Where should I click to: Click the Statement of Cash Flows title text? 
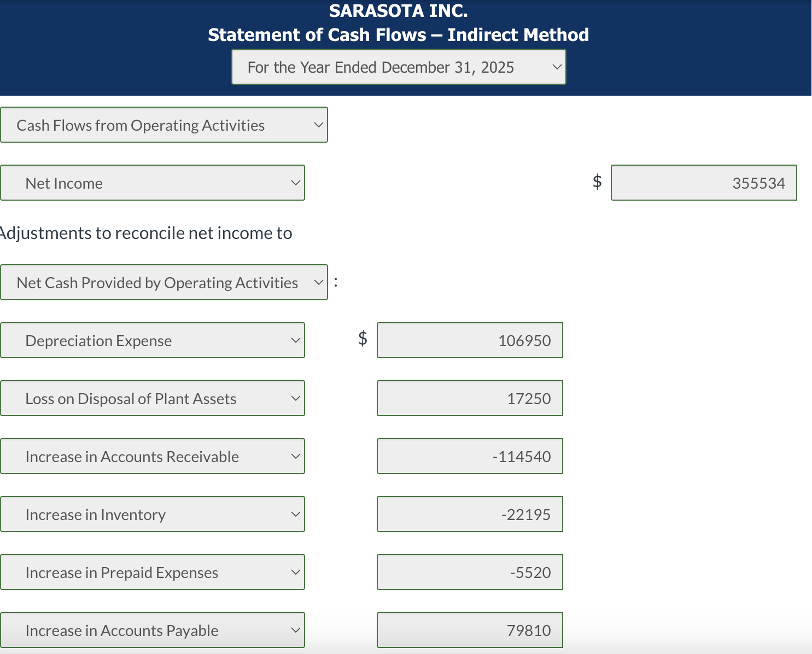pos(399,34)
